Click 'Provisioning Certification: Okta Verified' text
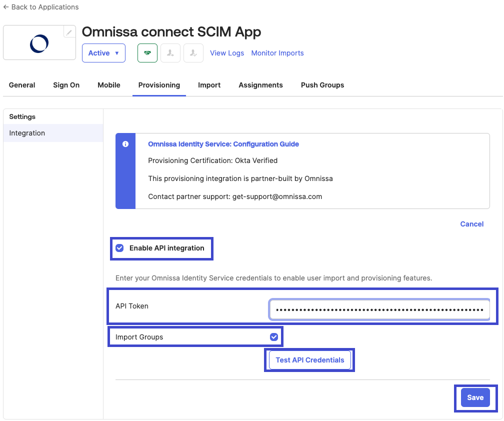The image size is (504, 421). pos(213,160)
